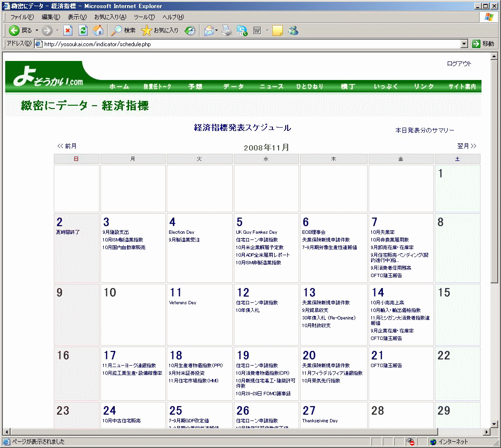Click the ログアウト logout link
This screenshot has height=448, width=501.
coord(459,63)
